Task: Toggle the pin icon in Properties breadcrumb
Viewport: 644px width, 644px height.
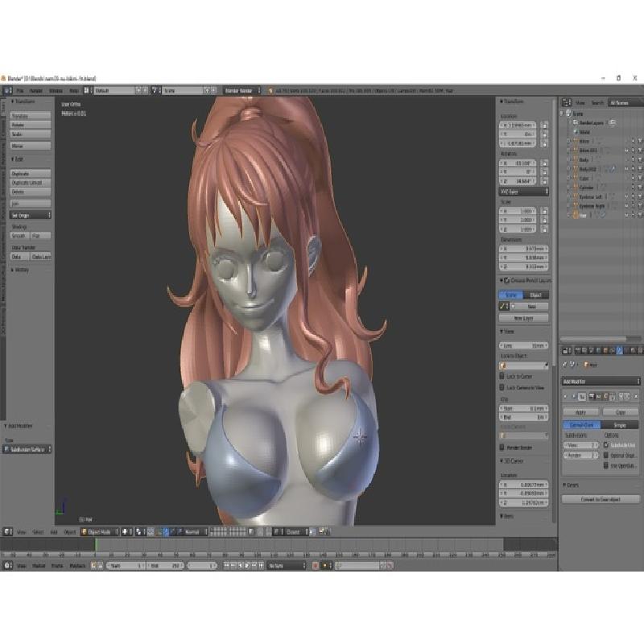Action: pos(565,365)
